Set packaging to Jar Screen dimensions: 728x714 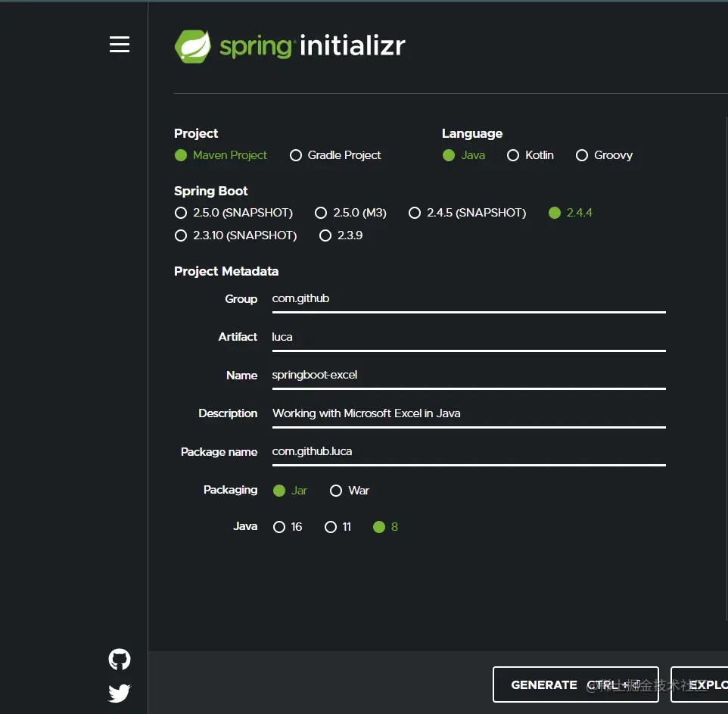(290, 491)
